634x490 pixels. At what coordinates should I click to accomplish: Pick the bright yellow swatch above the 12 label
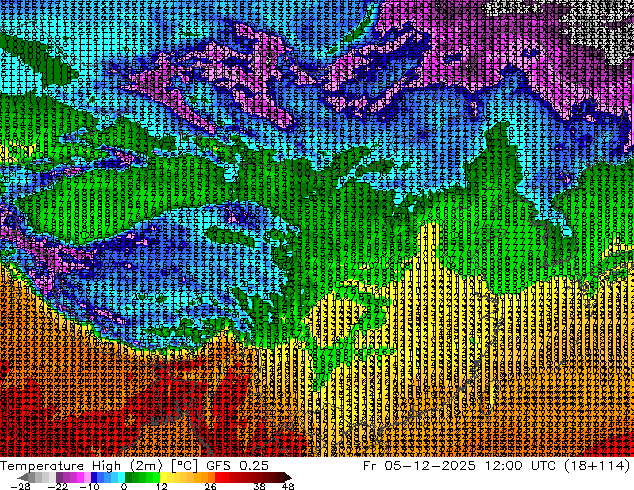click(x=163, y=477)
